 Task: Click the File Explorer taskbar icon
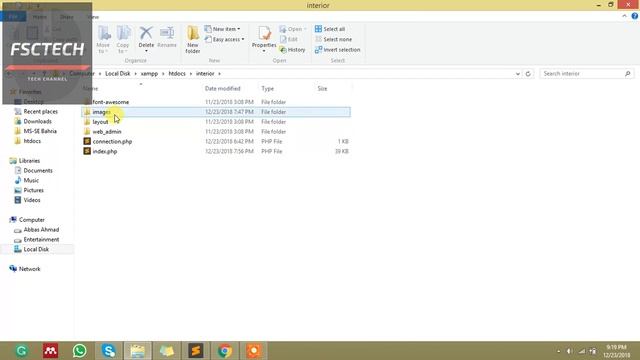click(x=138, y=351)
